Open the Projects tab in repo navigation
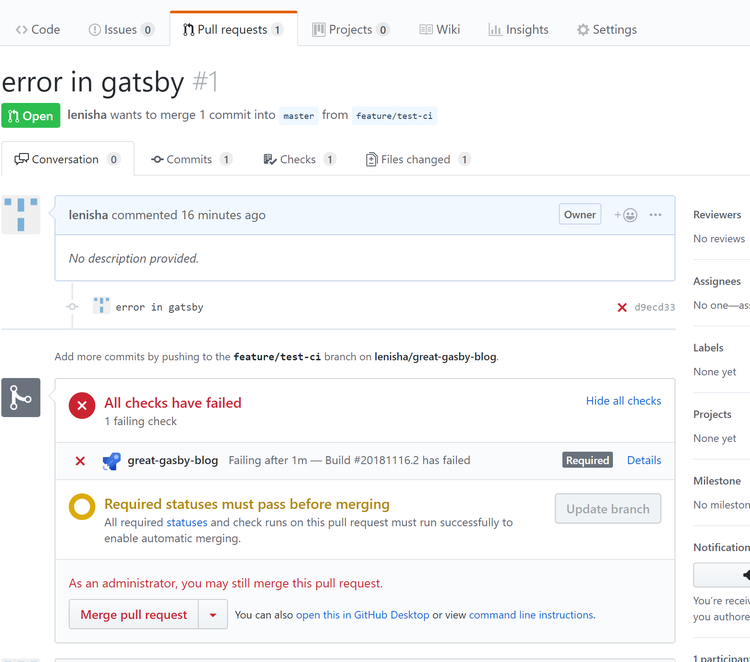 [351, 30]
